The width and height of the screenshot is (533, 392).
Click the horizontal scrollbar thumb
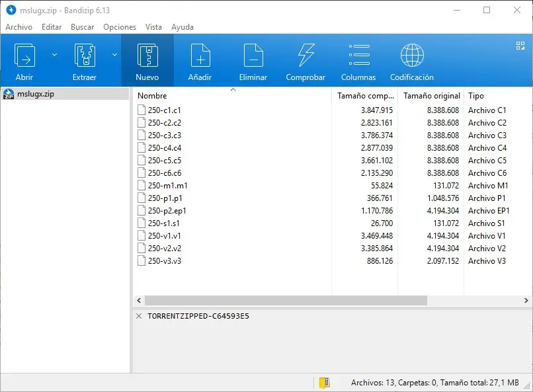(286, 301)
